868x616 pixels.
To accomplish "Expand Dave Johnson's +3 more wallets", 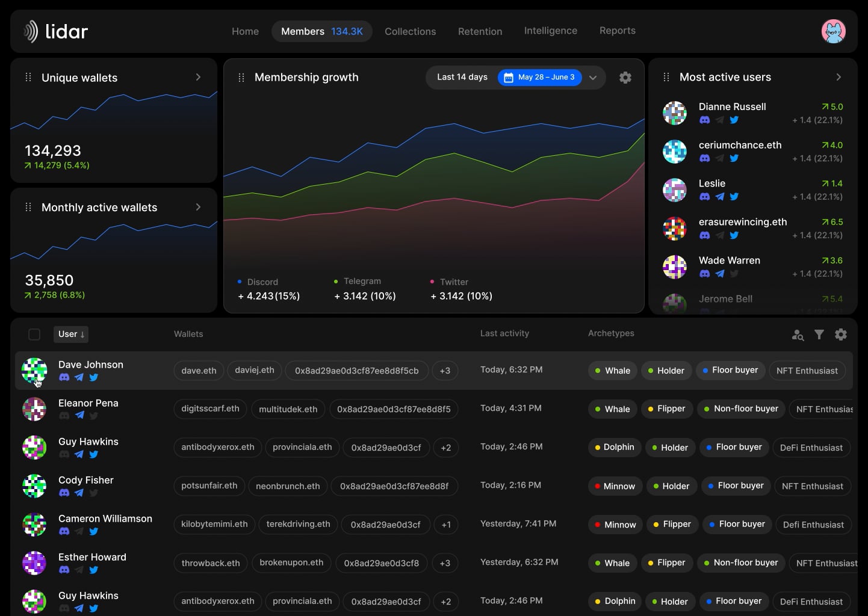I will (445, 371).
